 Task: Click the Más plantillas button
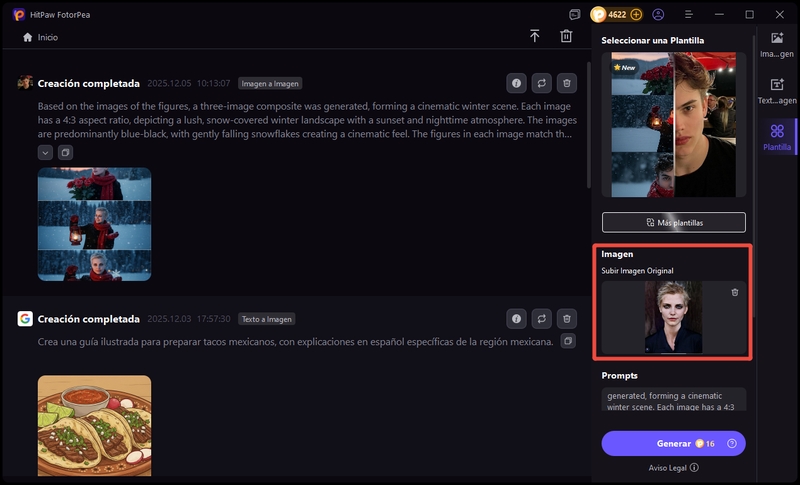(673, 222)
